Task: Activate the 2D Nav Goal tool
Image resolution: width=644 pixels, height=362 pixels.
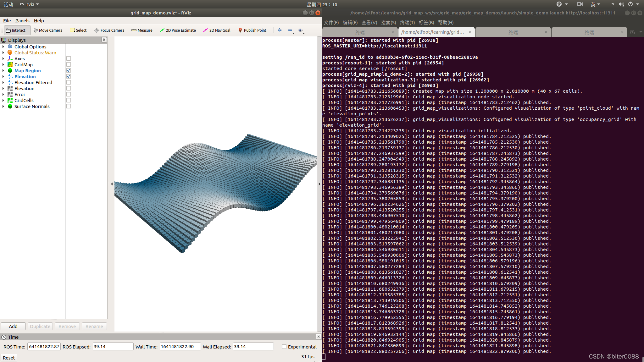Action: click(x=217, y=30)
